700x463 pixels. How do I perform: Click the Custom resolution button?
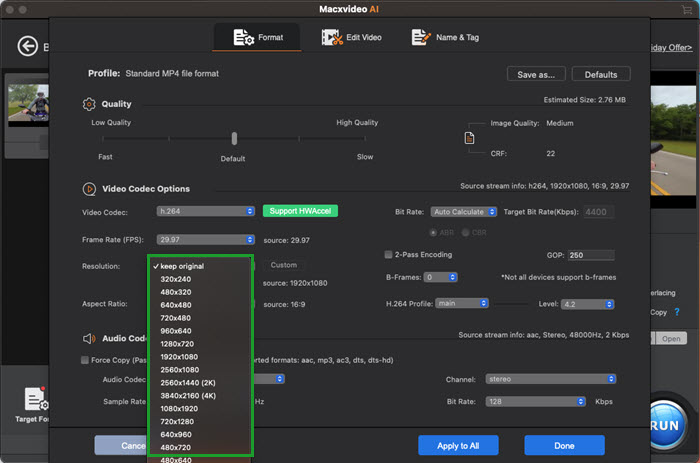point(283,265)
